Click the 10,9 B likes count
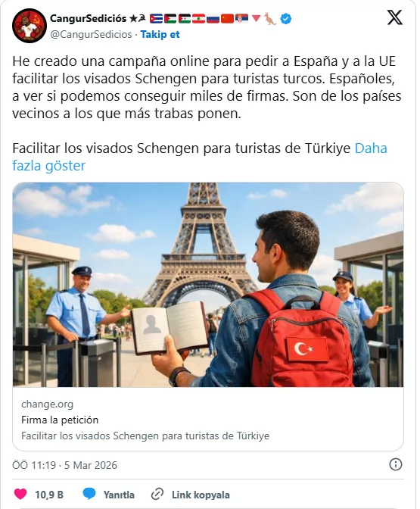The image size is (420, 509). click(49, 495)
